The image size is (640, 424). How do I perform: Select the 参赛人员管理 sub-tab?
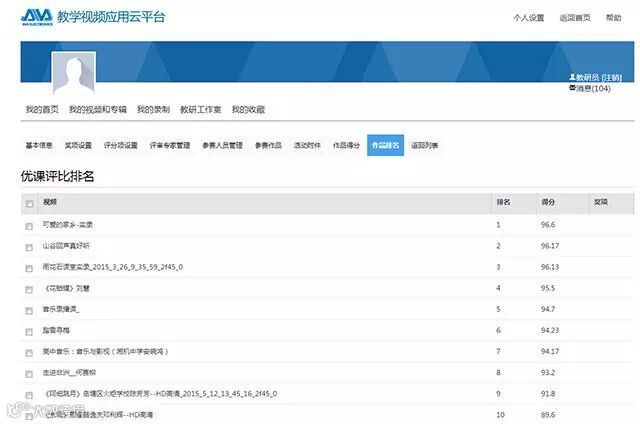pyautogui.click(x=222, y=145)
